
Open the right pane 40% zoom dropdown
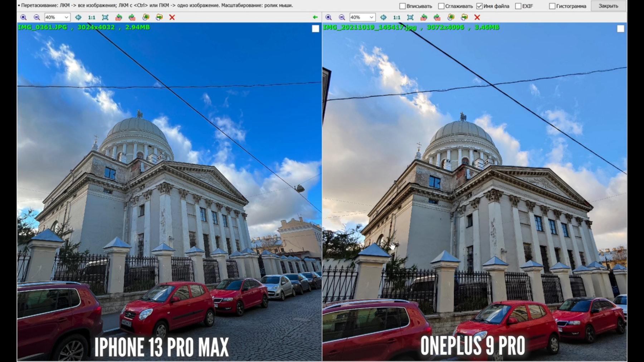(371, 17)
